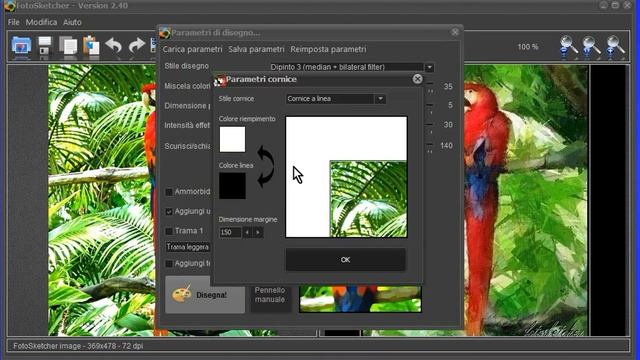Confirm frame settings with OK button
This screenshot has width=640, height=360.
tap(345, 260)
